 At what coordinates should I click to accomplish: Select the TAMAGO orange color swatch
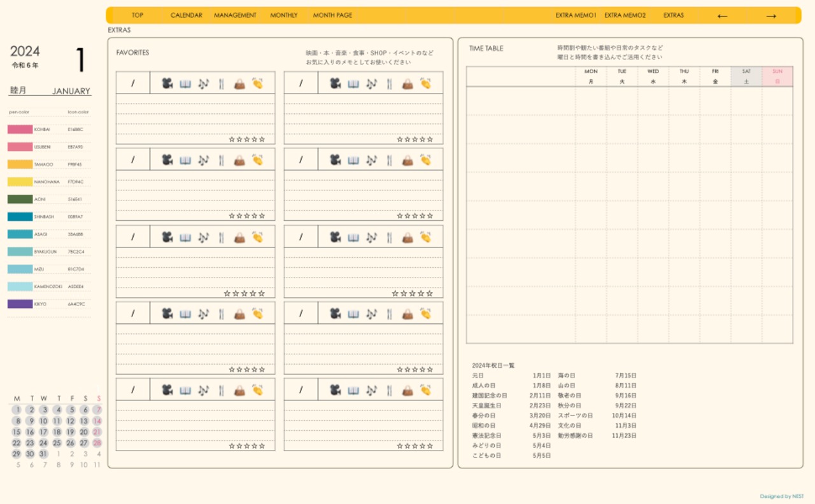tap(20, 164)
